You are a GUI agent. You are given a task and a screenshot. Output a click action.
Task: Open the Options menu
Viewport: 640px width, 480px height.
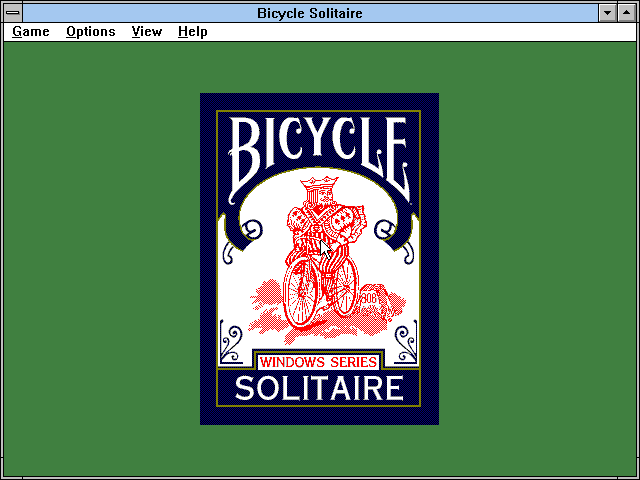[x=91, y=31]
